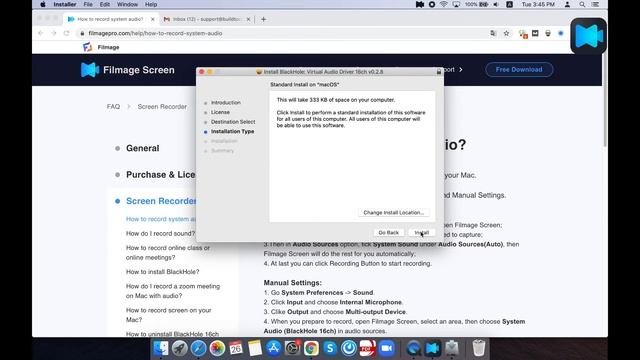The image size is (640, 360).
Task: Open Zoom from the dock
Action: tap(387, 348)
